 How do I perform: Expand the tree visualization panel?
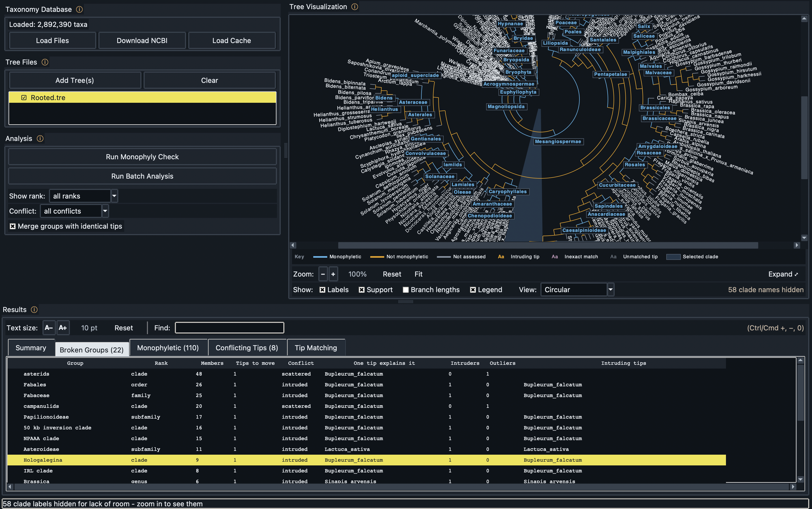[783, 274]
